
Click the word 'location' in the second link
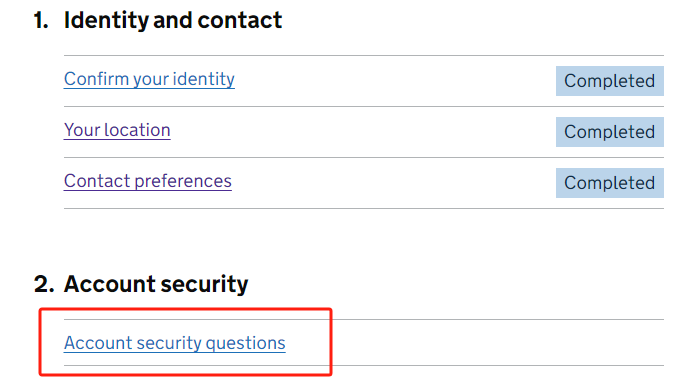[137, 130]
